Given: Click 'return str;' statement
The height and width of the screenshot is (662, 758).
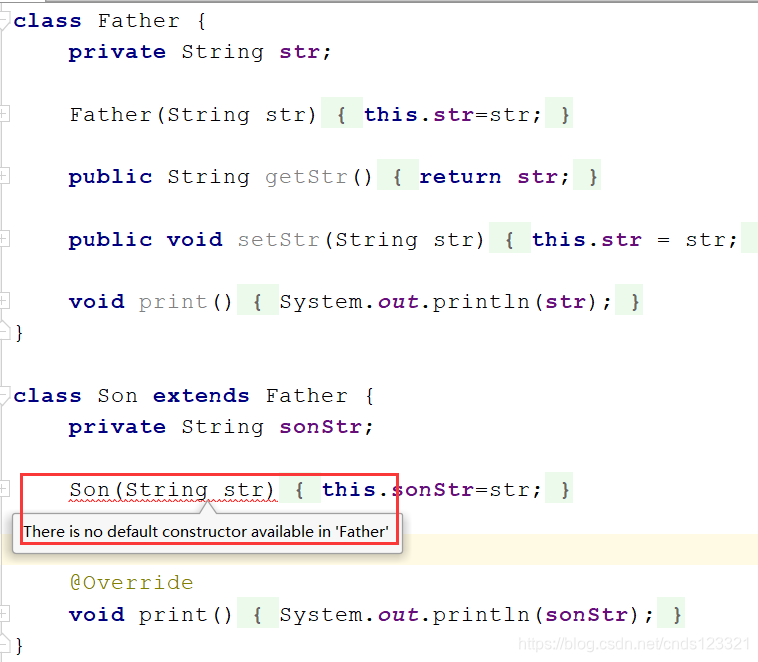Looking at the screenshot, I should [x=494, y=177].
